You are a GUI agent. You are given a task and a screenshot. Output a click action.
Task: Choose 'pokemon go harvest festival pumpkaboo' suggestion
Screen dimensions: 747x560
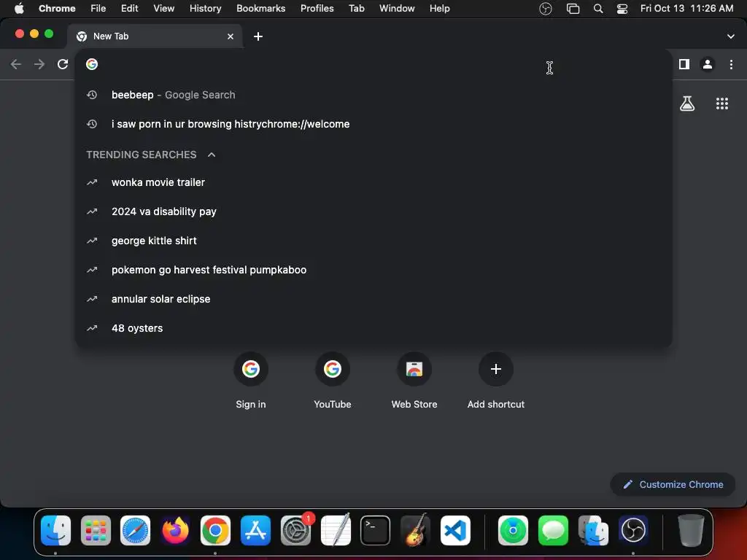click(373, 270)
